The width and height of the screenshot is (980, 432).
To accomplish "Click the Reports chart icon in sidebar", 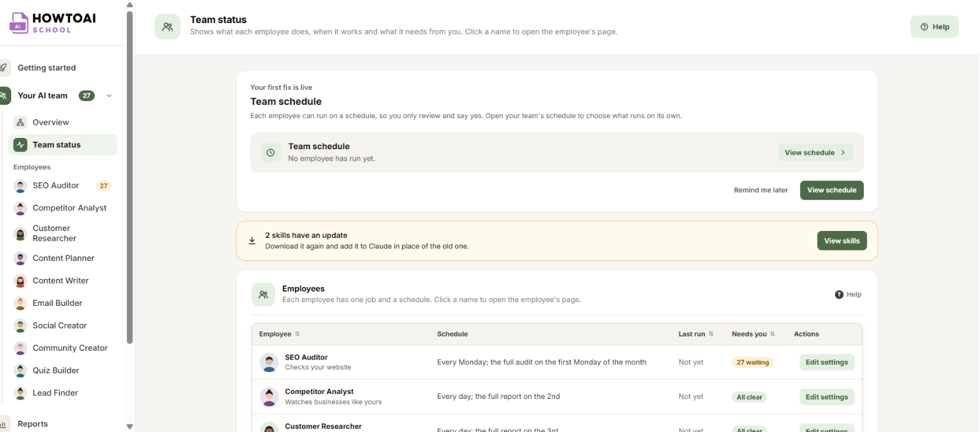I will 4,424.
